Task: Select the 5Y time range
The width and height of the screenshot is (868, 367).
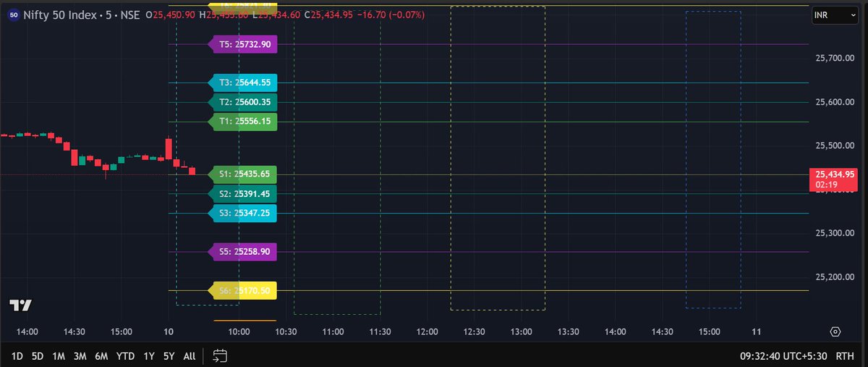Action: 169,356
